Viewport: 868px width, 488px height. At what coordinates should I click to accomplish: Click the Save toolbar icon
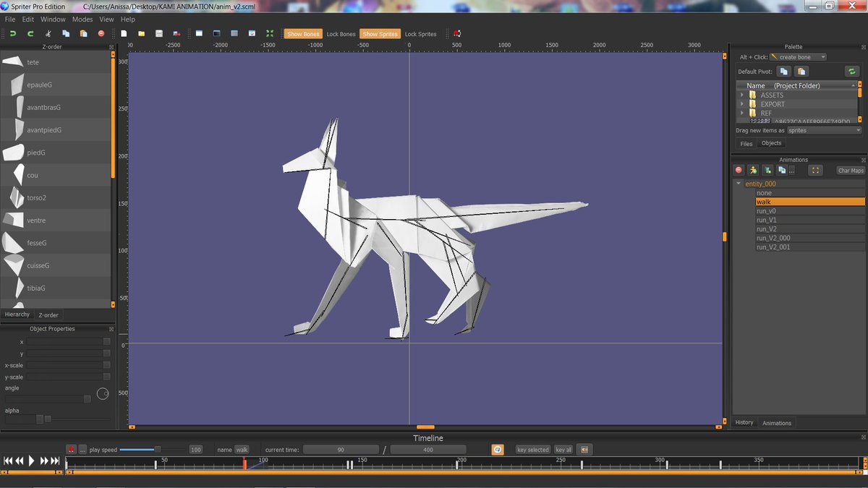158,33
